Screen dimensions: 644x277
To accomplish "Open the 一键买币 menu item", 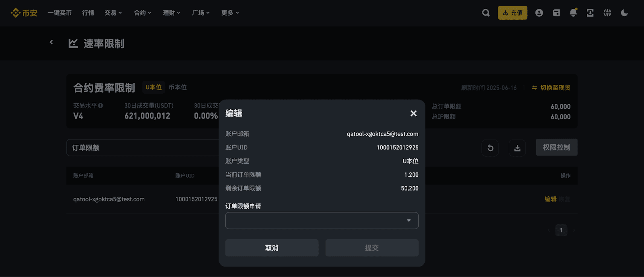I will (60, 13).
